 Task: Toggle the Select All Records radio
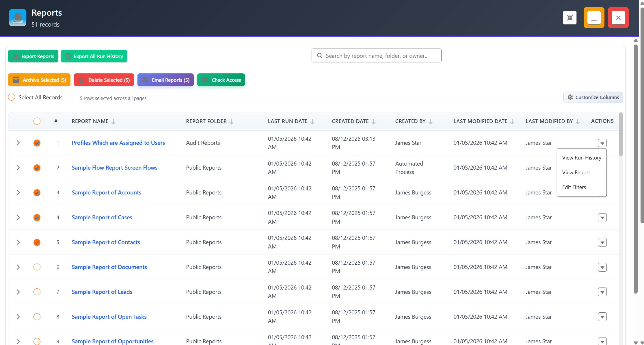click(x=12, y=97)
